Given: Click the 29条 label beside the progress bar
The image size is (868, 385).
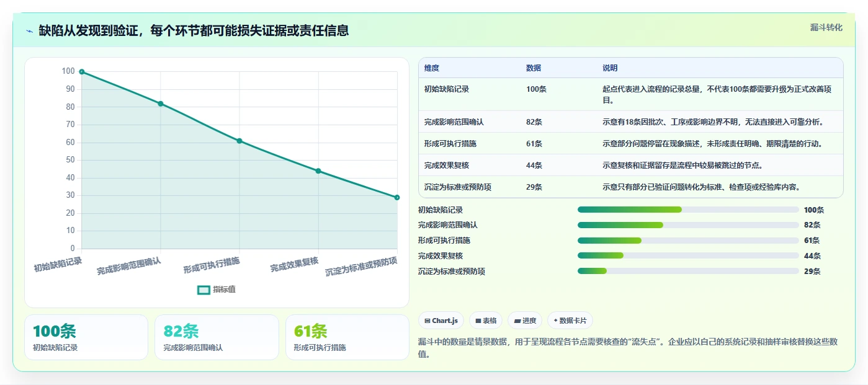Looking at the screenshot, I should pyautogui.click(x=812, y=272).
